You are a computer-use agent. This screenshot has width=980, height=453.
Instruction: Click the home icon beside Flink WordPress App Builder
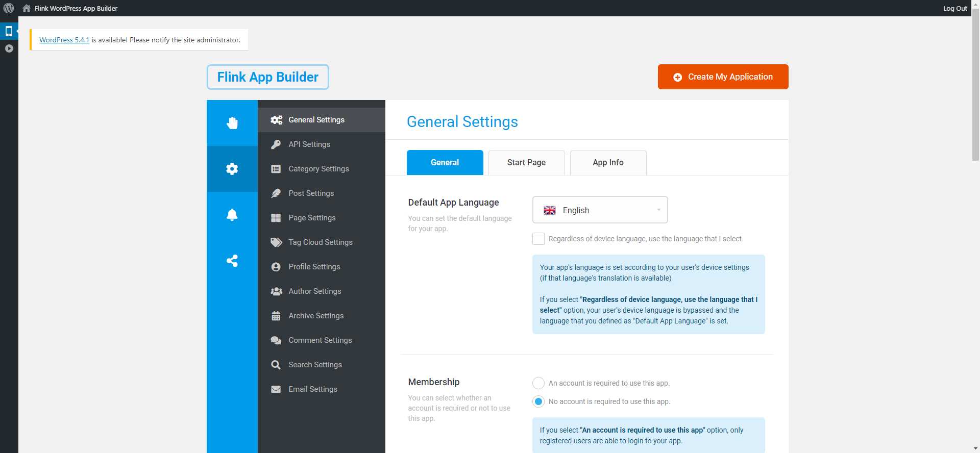click(x=27, y=8)
